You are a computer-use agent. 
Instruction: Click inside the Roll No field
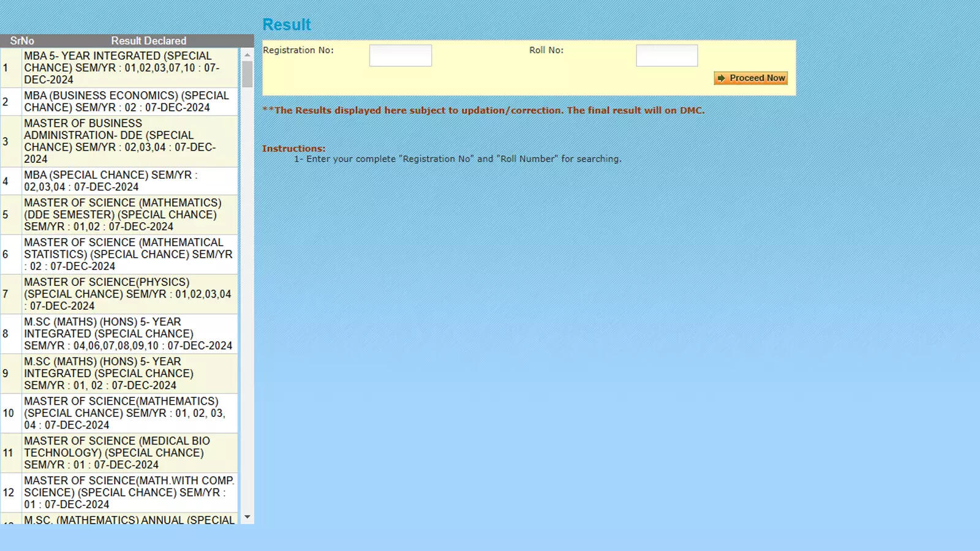666,55
